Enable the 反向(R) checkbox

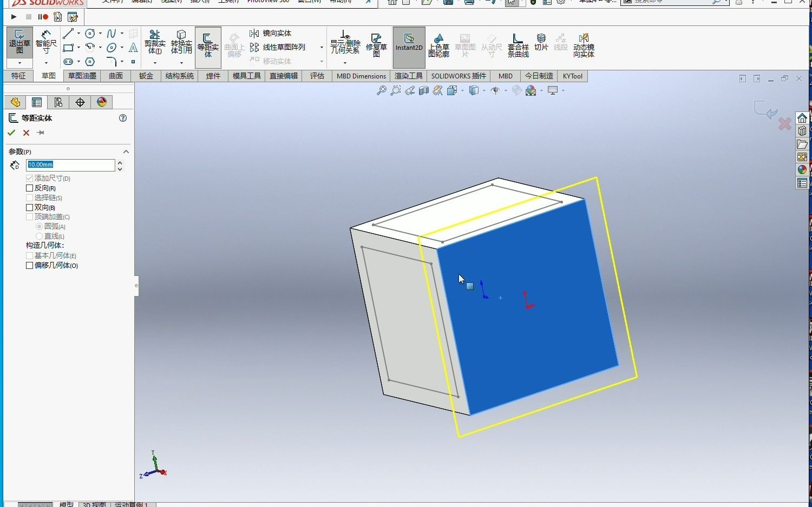[x=30, y=188]
